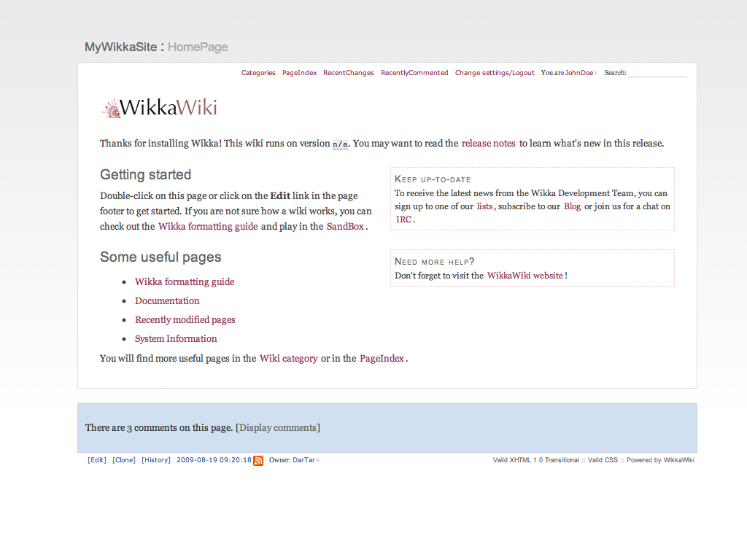Open the mailing lists link

point(484,206)
